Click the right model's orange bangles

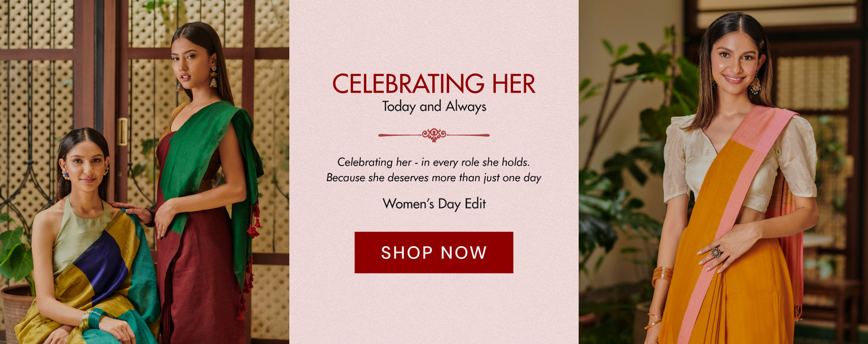click(662, 275)
